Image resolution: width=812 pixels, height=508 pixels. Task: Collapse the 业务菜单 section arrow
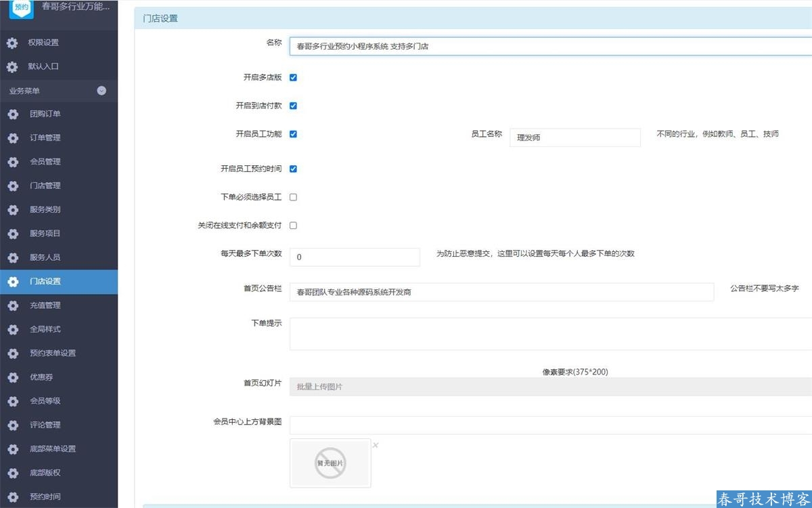coord(101,91)
